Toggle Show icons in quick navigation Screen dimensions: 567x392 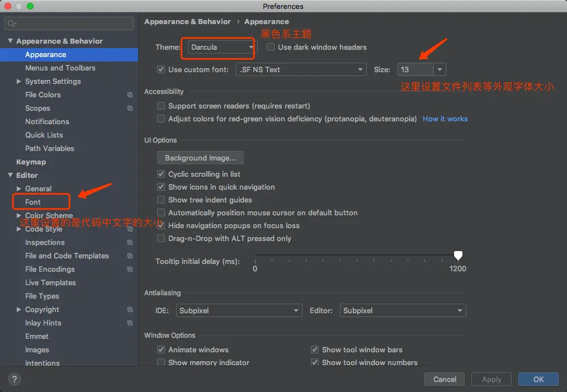161,187
